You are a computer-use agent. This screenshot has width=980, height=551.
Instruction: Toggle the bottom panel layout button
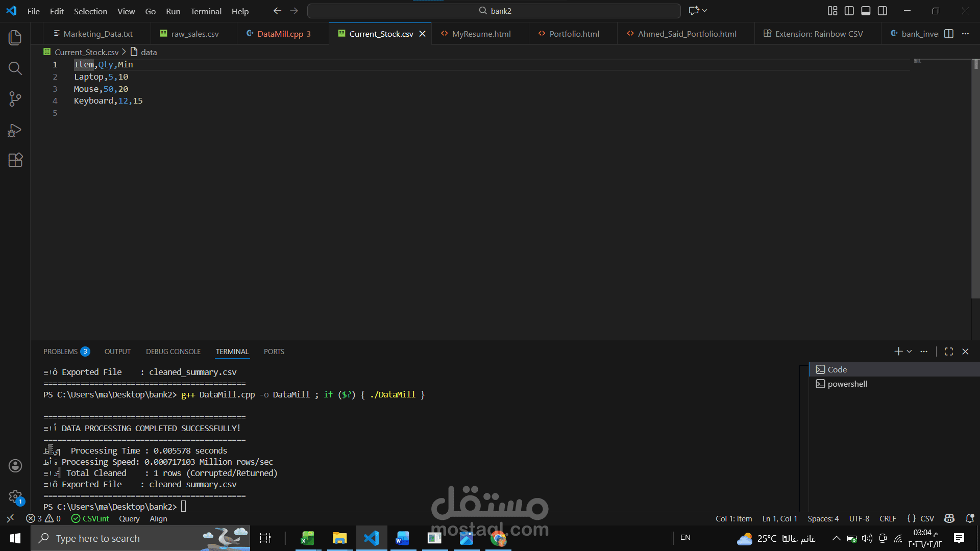pos(866,11)
